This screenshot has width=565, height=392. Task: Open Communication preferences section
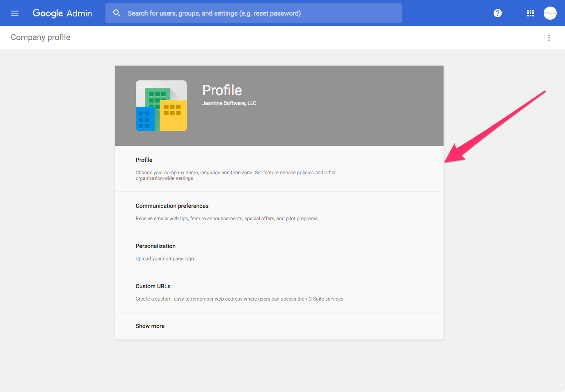[279, 212]
